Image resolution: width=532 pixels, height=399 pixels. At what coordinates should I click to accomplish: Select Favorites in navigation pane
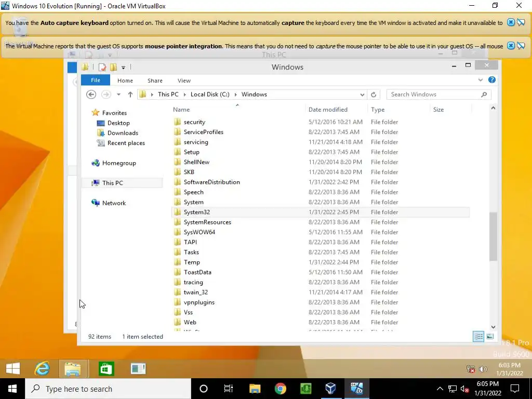(114, 113)
